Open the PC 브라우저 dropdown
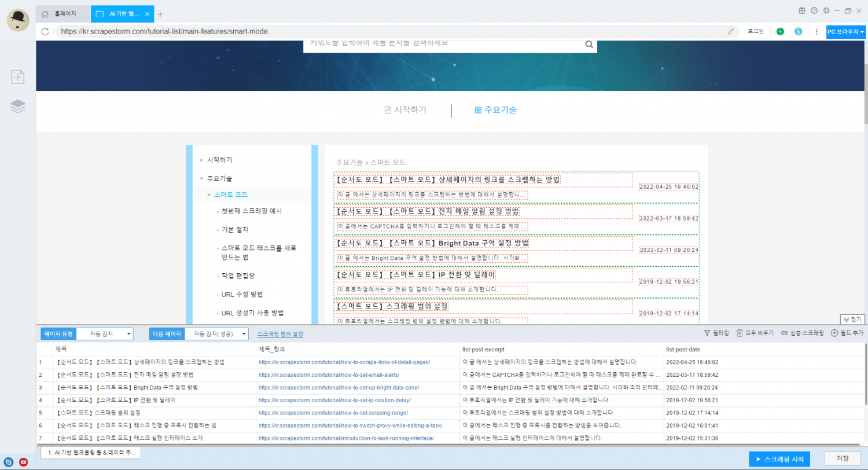868x470 pixels. click(x=843, y=31)
